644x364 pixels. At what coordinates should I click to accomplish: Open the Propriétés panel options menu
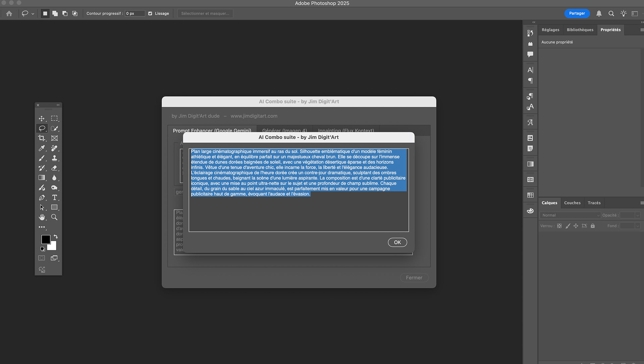642,30
